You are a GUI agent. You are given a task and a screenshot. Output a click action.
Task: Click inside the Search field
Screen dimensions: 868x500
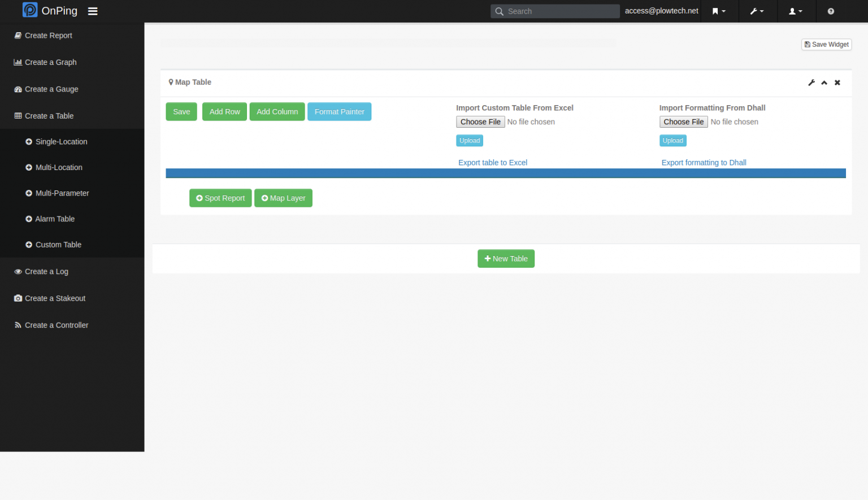pos(555,11)
